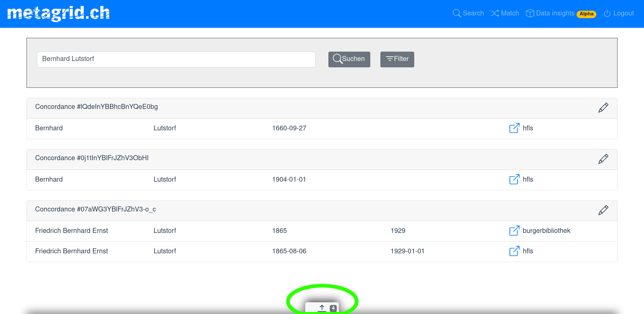Open external link icon beside burgerbibliothek
Image resolution: width=644 pixels, height=314 pixels.
pyautogui.click(x=514, y=231)
